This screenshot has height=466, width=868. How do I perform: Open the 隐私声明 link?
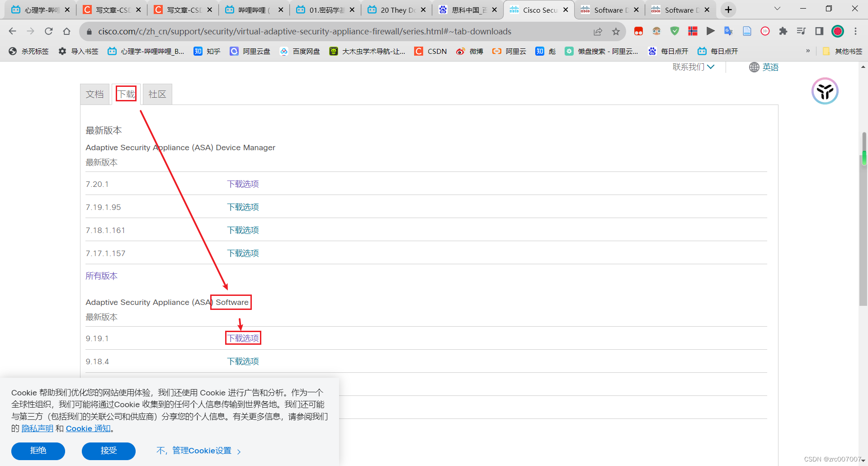point(38,428)
